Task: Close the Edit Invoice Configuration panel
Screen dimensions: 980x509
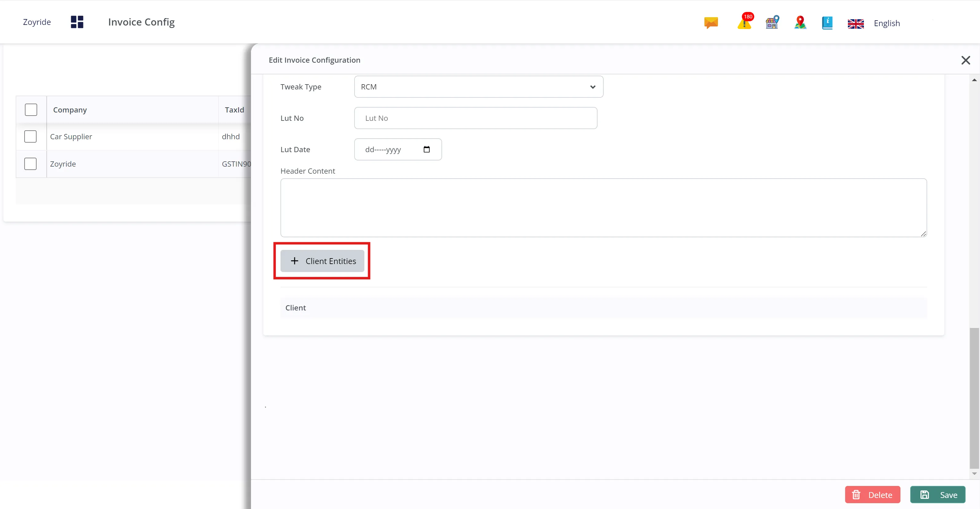Action: click(x=966, y=60)
